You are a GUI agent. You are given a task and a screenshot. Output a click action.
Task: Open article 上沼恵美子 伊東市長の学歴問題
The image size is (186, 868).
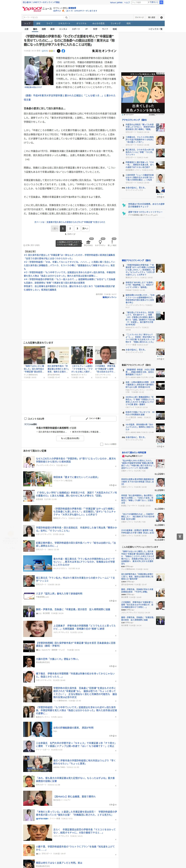pos(84,627)
